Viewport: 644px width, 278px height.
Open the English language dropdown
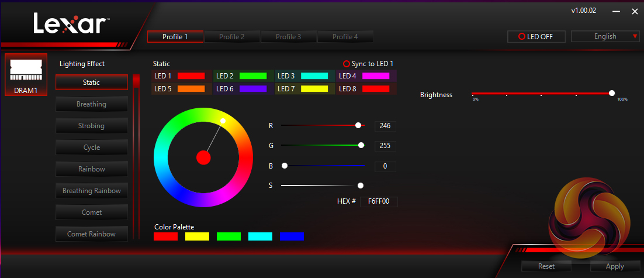pyautogui.click(x=605, y=37)
